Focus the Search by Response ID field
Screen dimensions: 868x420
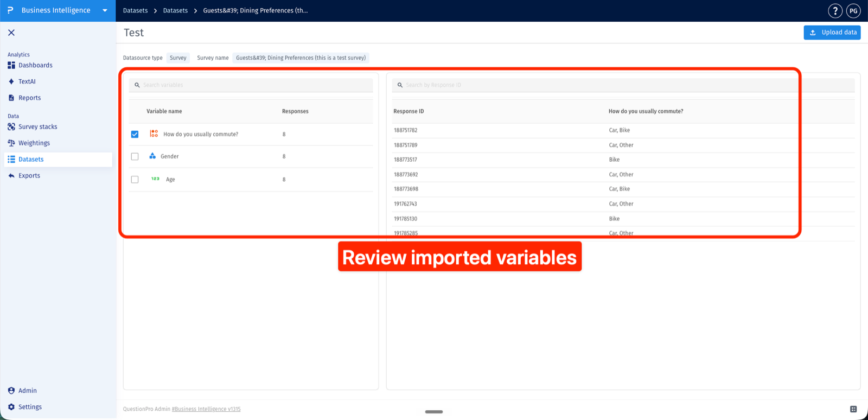click(x=624, y=85)
